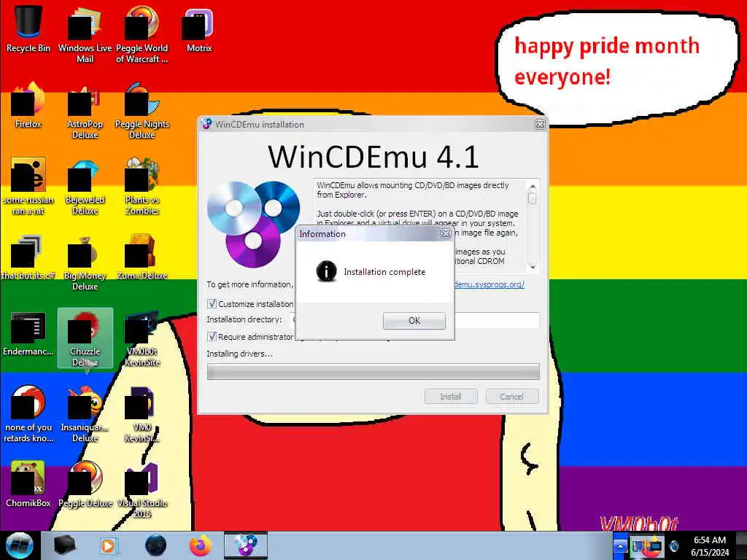Click the dark globe taskbar icon
Viewport: 747px width, 560px height.
(x=156, y=545)
